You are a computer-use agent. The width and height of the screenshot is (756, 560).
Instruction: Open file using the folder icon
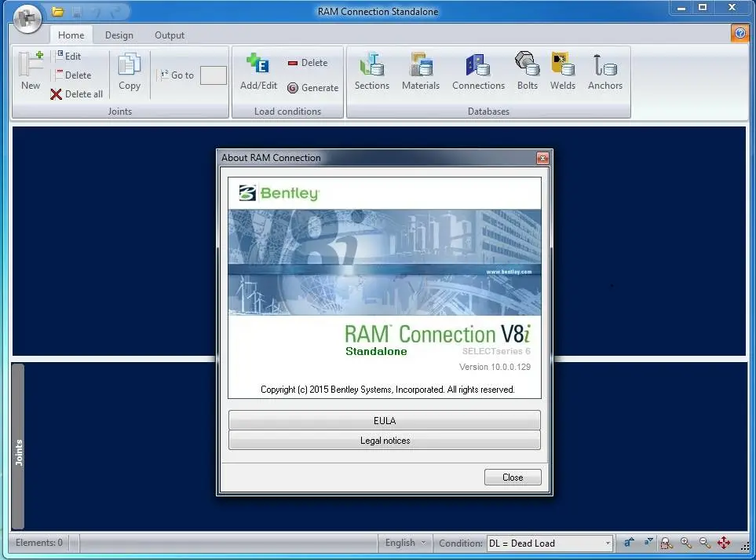[58, 12]
